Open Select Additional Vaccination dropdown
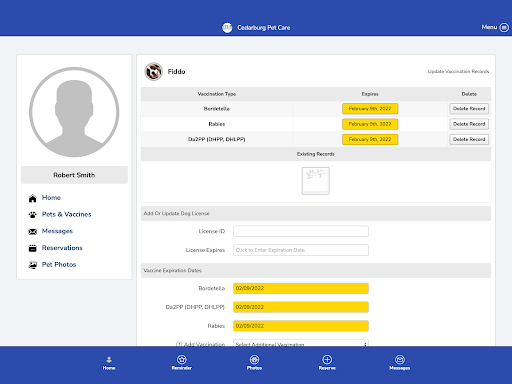The image size is (512, 384). [301, 343]
